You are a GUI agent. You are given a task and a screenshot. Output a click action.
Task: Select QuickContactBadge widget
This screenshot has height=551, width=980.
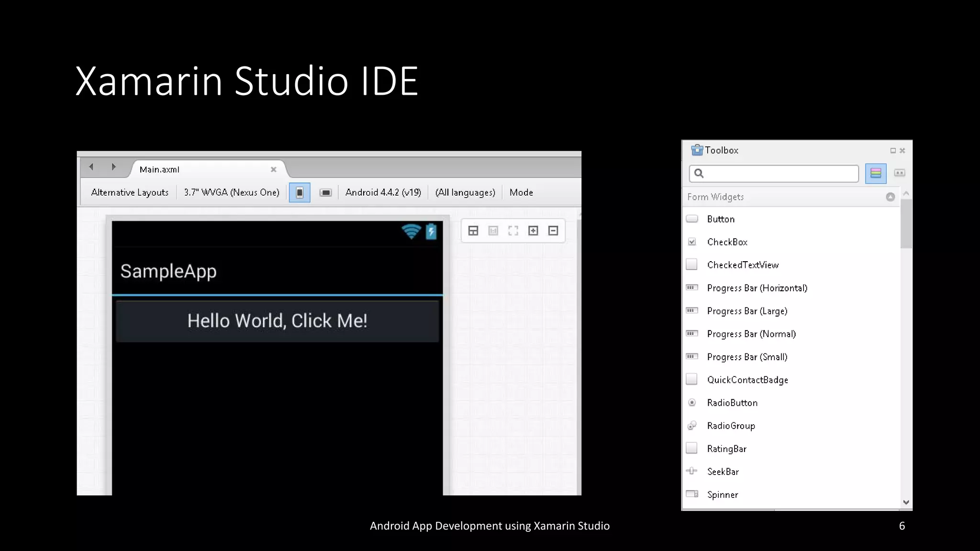click(791, 380)
